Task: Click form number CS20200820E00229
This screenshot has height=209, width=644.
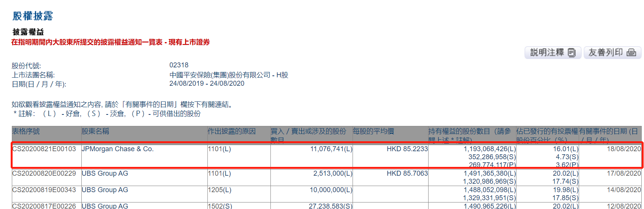Action: (44, 173)
